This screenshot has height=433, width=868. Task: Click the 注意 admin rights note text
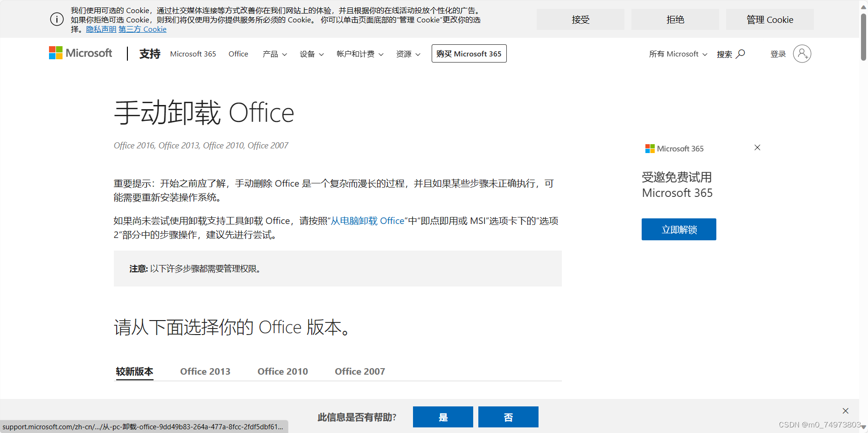pos(195,269)
